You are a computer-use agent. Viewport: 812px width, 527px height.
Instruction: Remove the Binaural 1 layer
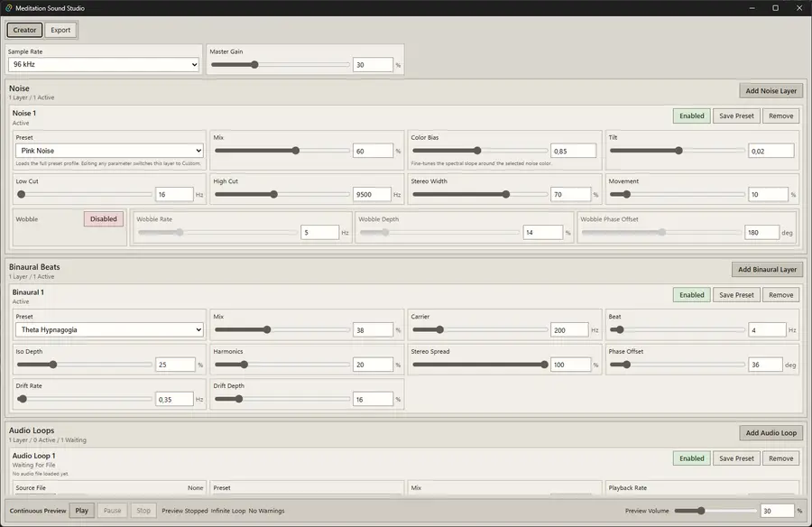(x=781, y=295)
